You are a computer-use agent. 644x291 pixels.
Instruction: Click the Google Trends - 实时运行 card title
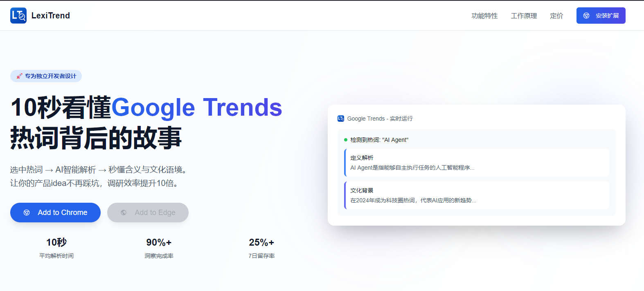pyautogui.click(x=380, y=119)
